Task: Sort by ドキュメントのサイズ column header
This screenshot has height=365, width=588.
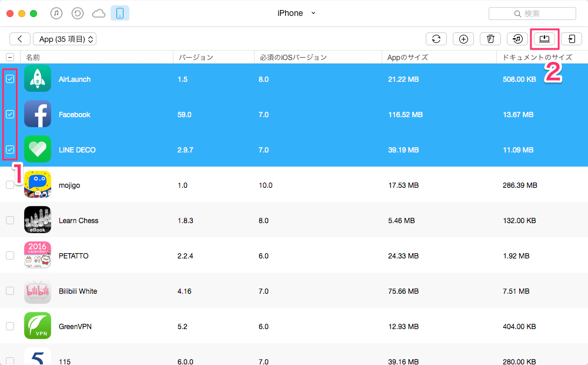Action: [542, 57]
